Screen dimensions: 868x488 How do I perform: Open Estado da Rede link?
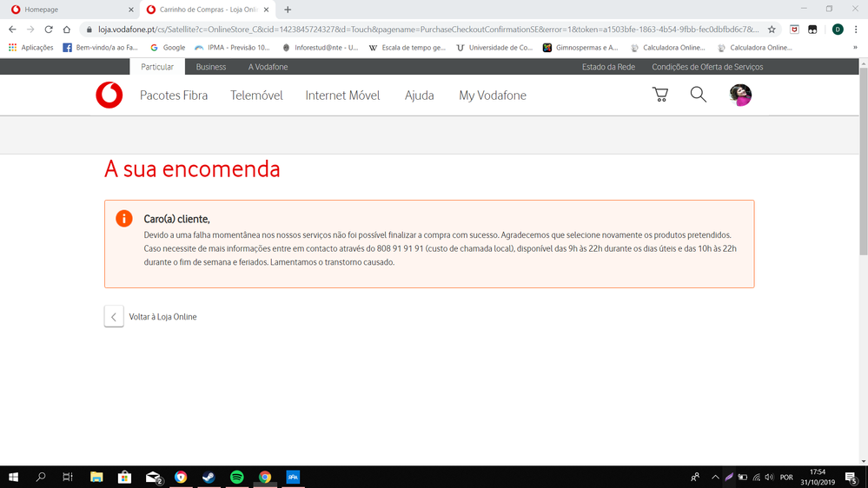click(608, 67)
